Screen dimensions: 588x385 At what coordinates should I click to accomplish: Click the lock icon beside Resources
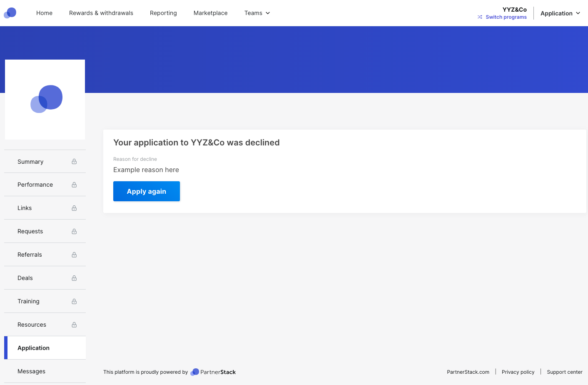click(x=74, y=325)
